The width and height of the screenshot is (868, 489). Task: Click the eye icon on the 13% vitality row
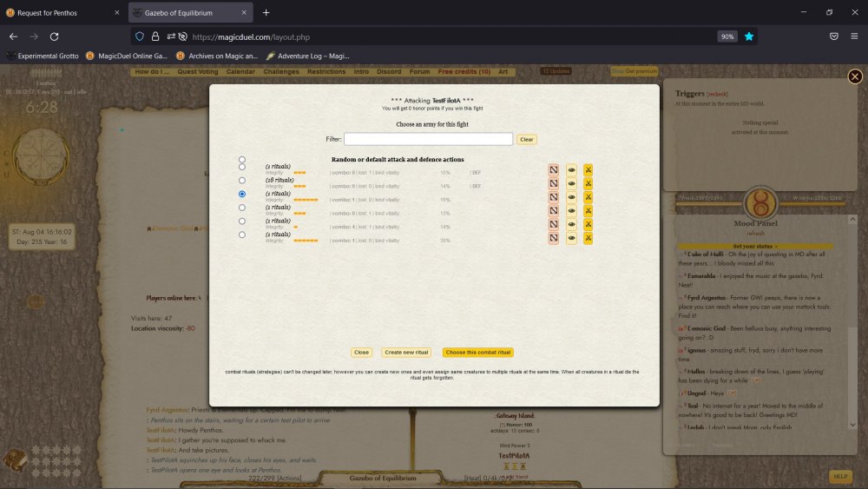coord(571,210)
